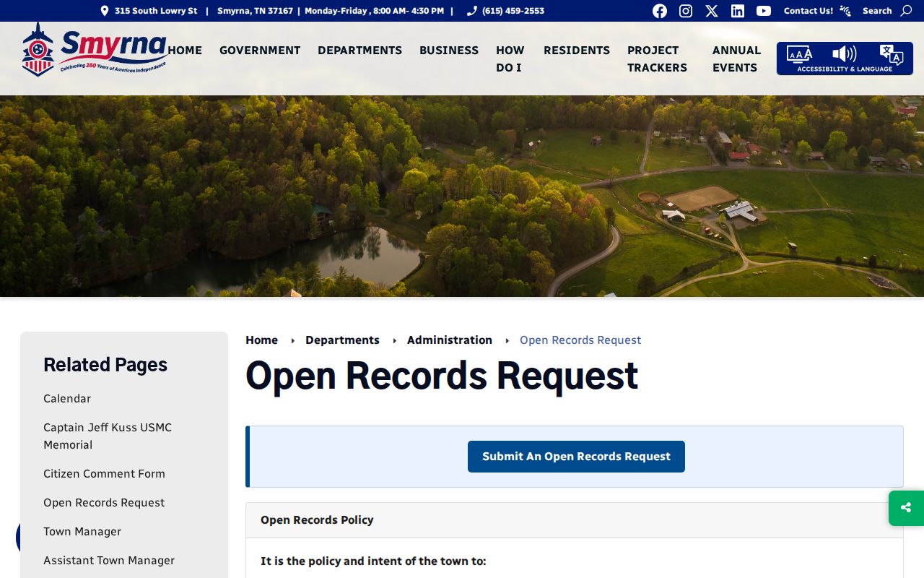
Task: Expand the Open Records Policy panel header
Action: pyautogui.click(x=575, y=520)
